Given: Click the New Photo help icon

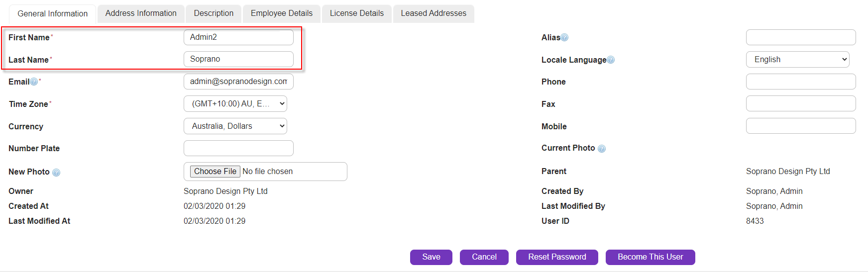Looking at the screenshot, I should 56,173.
